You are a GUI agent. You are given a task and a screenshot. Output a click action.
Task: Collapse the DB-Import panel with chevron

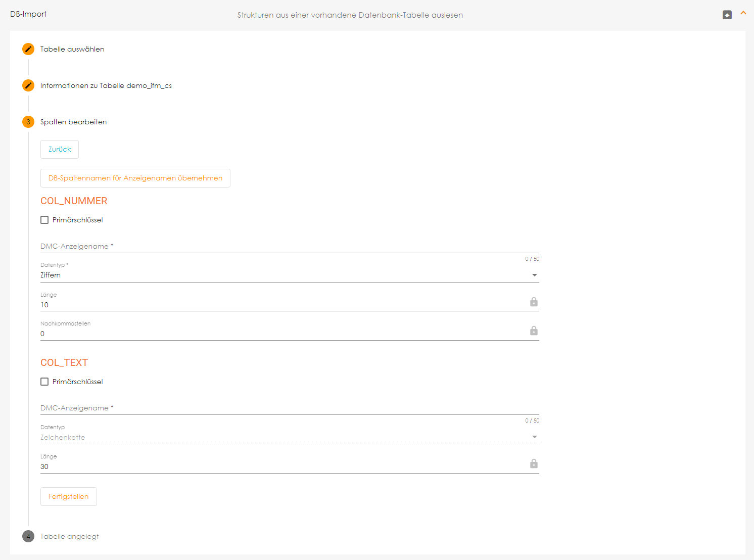[743, 13]
